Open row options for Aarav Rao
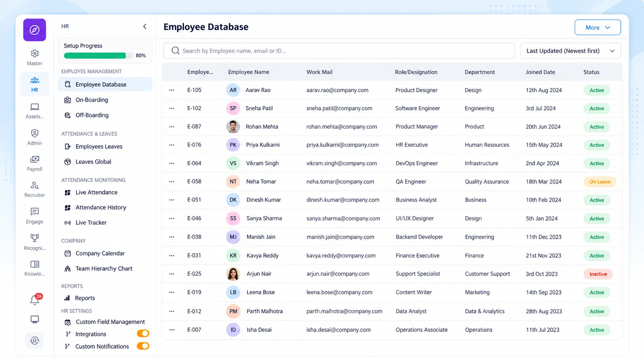The height and width of the screenshot is (362, 644). point(172,90)
